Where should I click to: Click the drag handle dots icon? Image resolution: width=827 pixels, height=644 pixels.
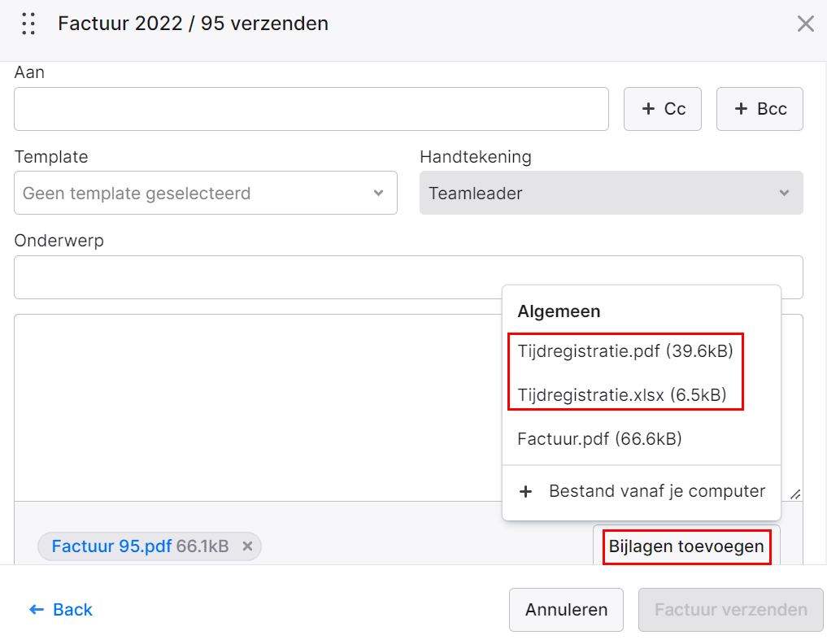[28, 24]
